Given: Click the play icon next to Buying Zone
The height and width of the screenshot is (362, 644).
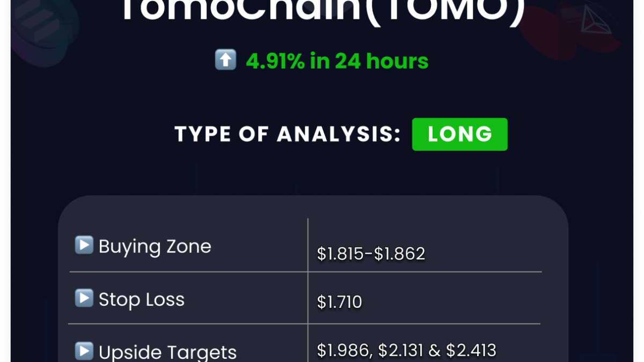Looking at the screenshot, I should (84, 245).
